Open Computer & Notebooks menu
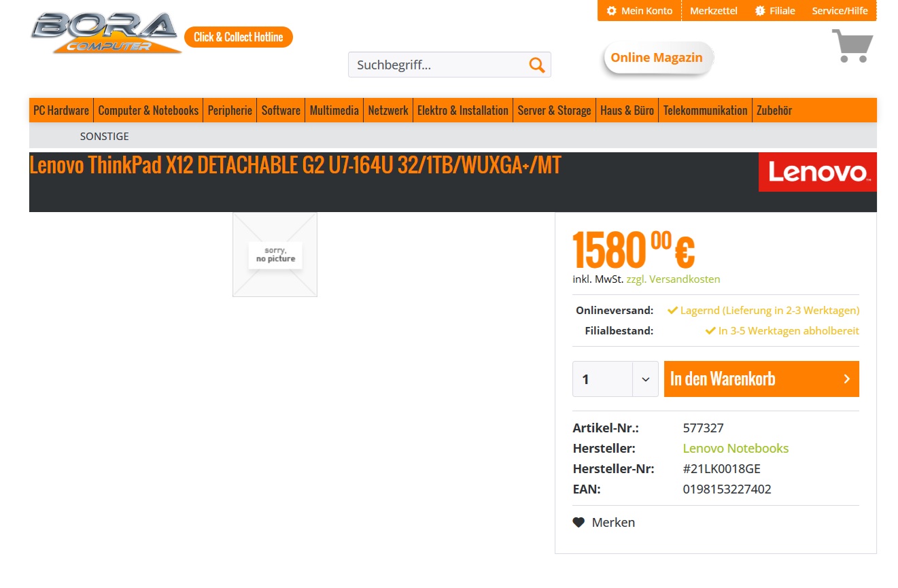Screen dimensions: 898x588 pos(148,110)
